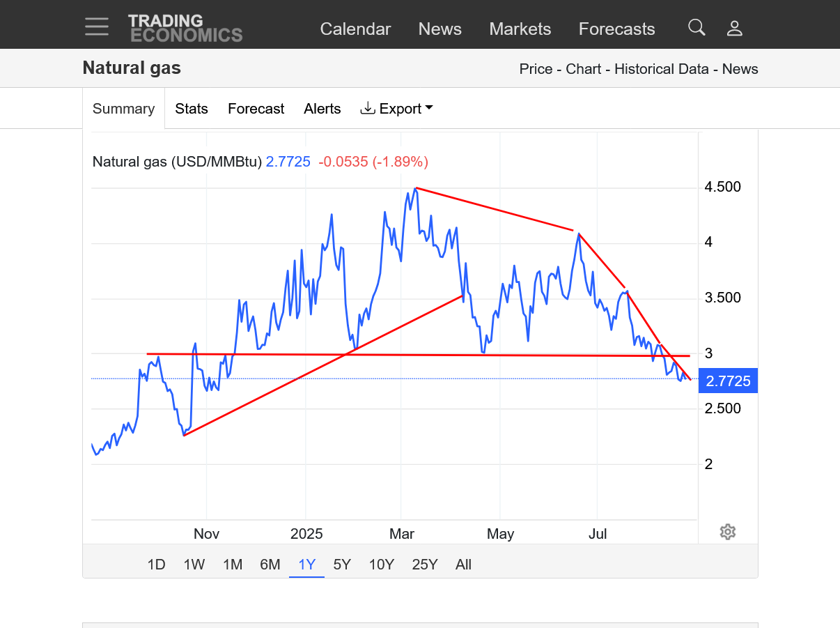Expand the Export dropdown

[396, 109]
